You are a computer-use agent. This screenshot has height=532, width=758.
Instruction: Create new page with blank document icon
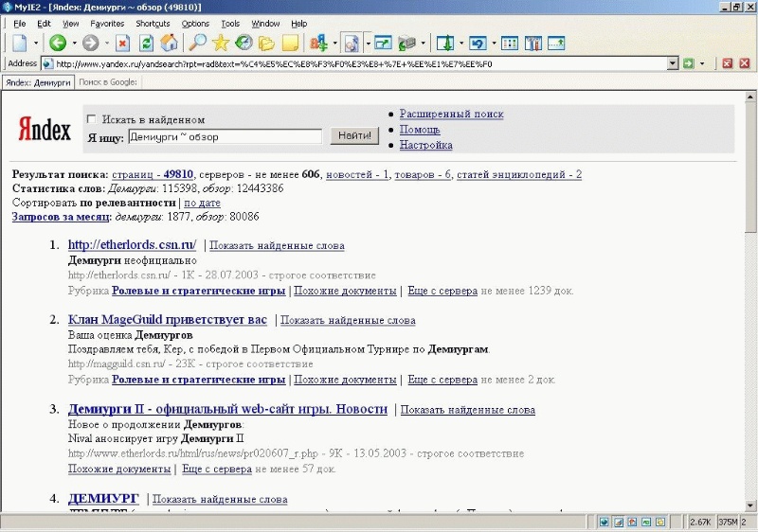click(x=20, y=43)
